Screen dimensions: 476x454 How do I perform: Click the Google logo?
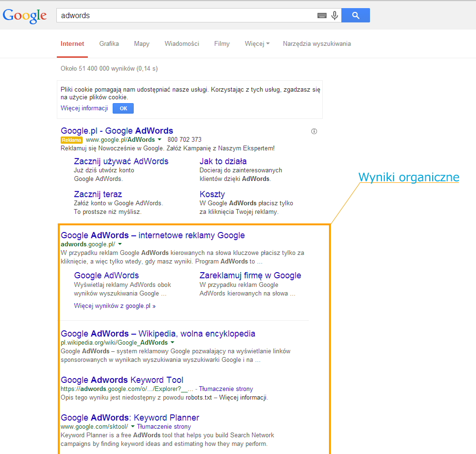(x=25, y=15)
